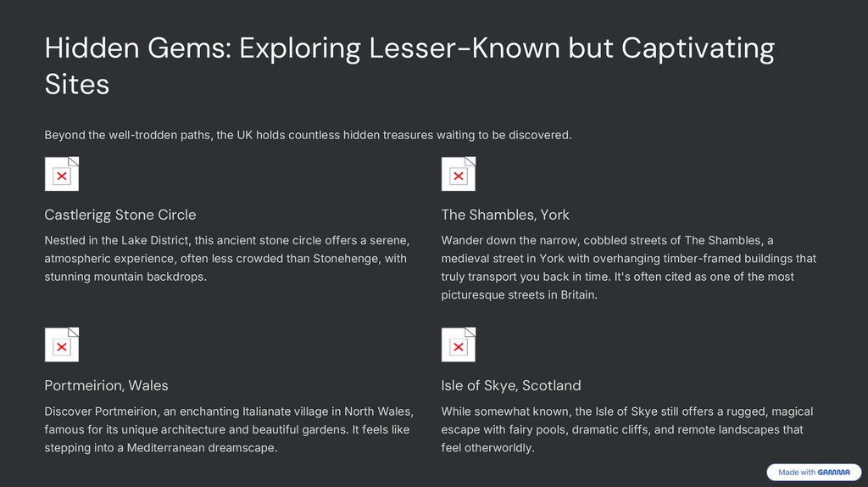Select the Isle of Skye, Scotland heading

pyautogui.click(x=510, y=385)
